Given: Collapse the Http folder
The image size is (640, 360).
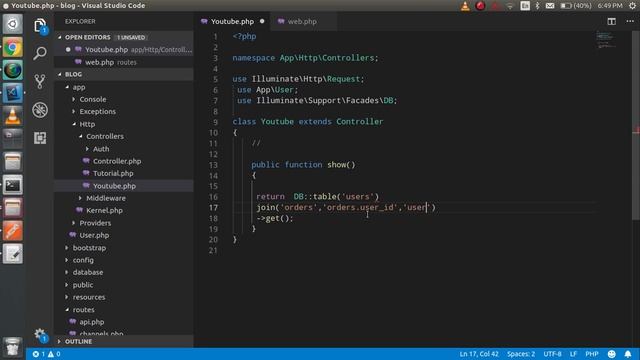Looking at the screenshot, I should pos(87,124).
